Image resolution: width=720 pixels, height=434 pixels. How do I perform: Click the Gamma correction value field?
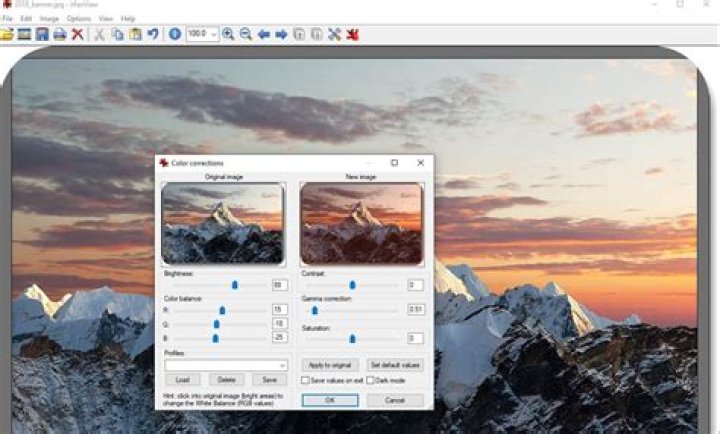click(416, 310)
